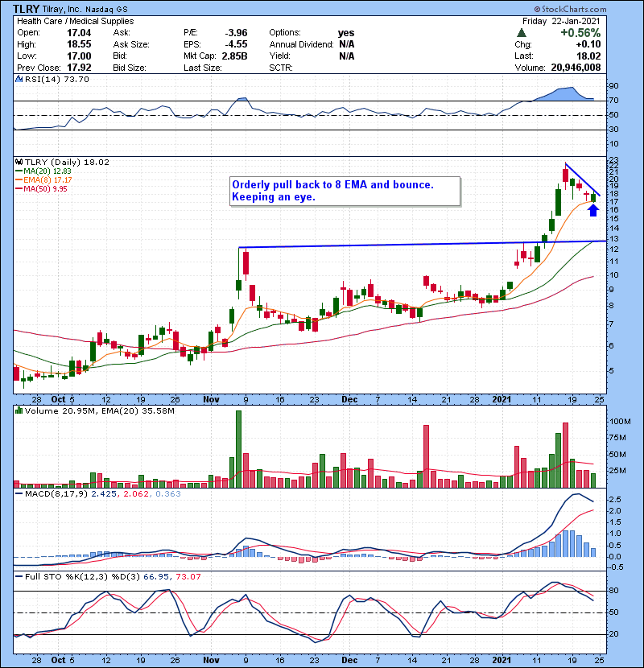Image resolution: width=644 pixels, height=668 pixels.
Task: Click the Tilray, Inc. company name
Action: 62,9
